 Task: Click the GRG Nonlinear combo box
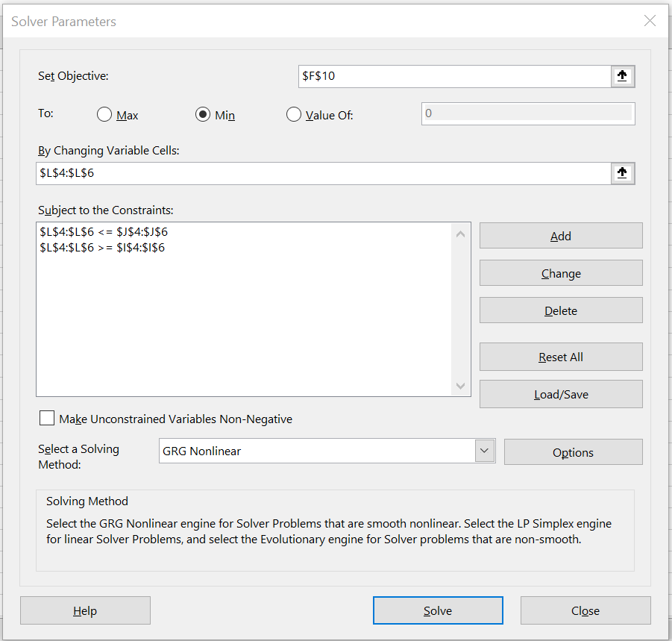coord(327,451)
